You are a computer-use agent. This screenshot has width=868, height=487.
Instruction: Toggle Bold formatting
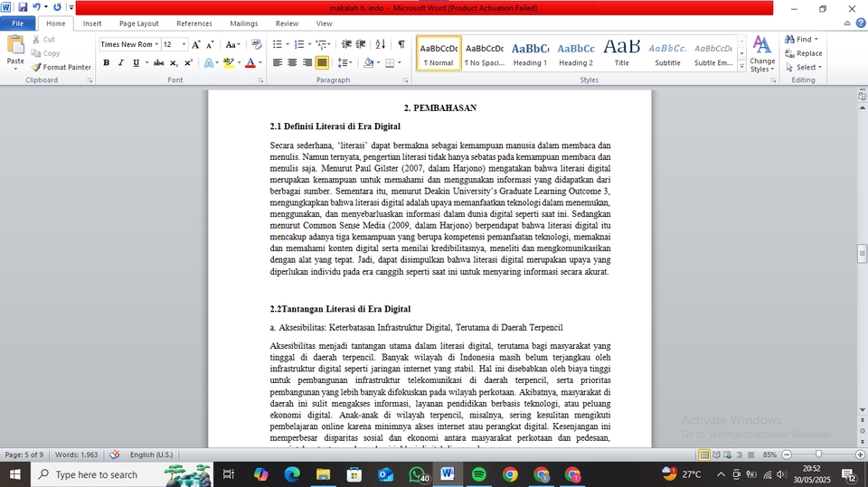pyautogui.click(x=107, y=62)
